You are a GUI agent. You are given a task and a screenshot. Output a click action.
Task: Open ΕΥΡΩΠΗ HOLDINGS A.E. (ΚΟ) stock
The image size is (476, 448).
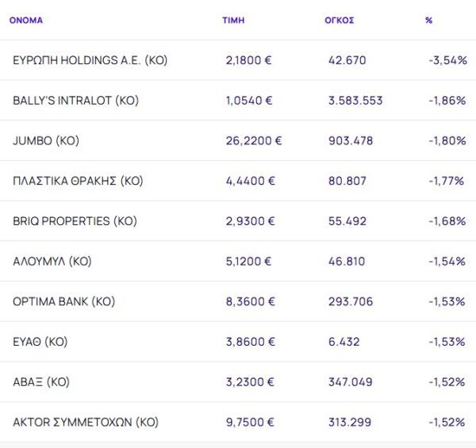(x=90, y=60)
